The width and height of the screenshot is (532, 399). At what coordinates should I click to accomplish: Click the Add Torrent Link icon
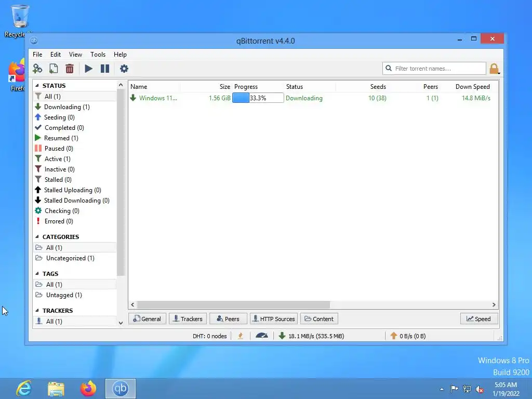coord(37,69)
